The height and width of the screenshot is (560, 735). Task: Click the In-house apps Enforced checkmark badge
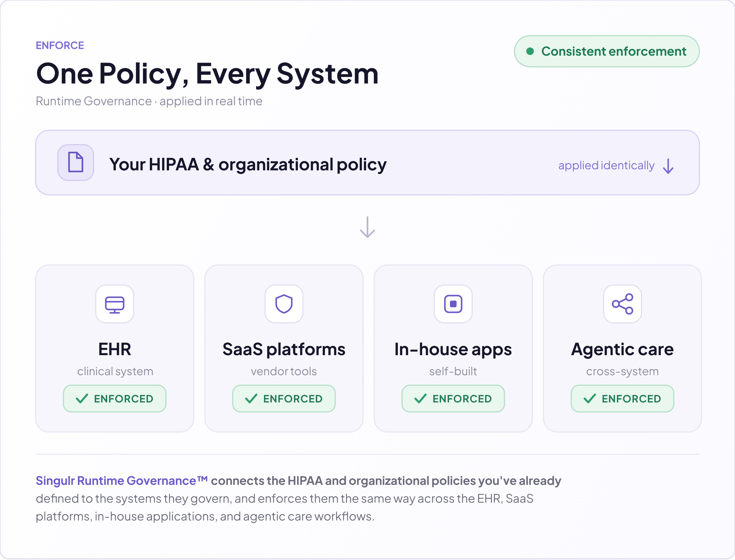[x=453, y=399]
